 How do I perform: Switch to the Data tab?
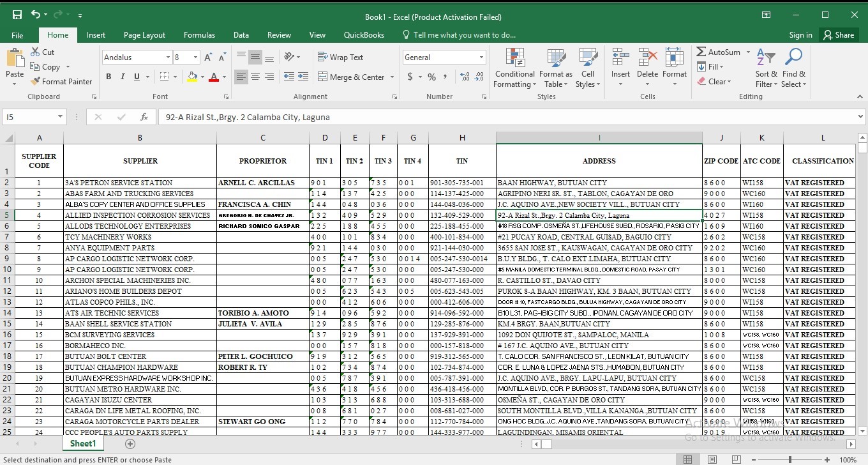tap(241, 35)
